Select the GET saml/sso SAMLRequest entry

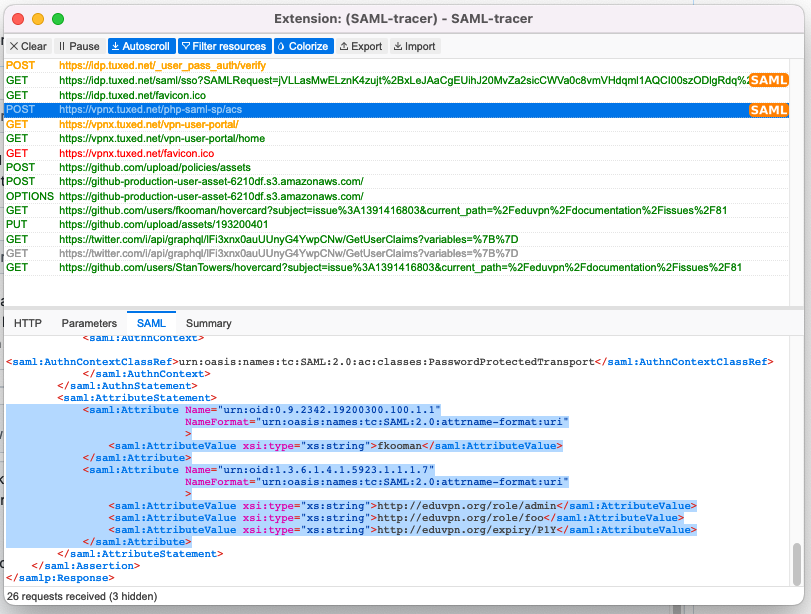tap(300, 80)
